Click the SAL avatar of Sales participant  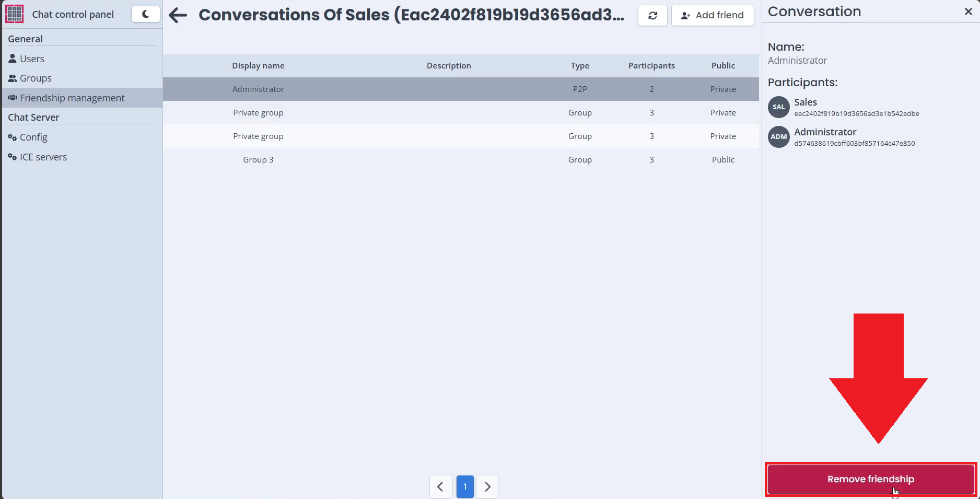pyautogui.click(x=778, y=107)
